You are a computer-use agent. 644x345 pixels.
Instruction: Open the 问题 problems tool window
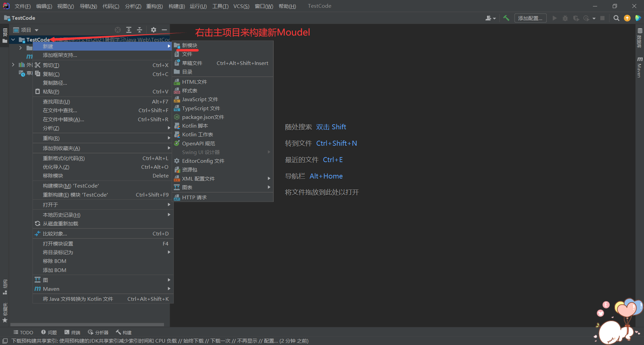(x=49, y=332)
